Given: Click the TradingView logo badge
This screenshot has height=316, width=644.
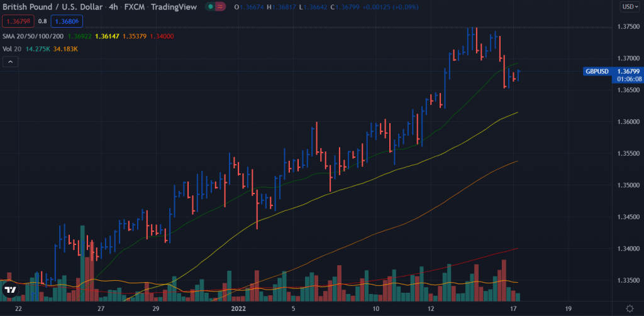Looking at the screenshot, I should pos(10,290).
